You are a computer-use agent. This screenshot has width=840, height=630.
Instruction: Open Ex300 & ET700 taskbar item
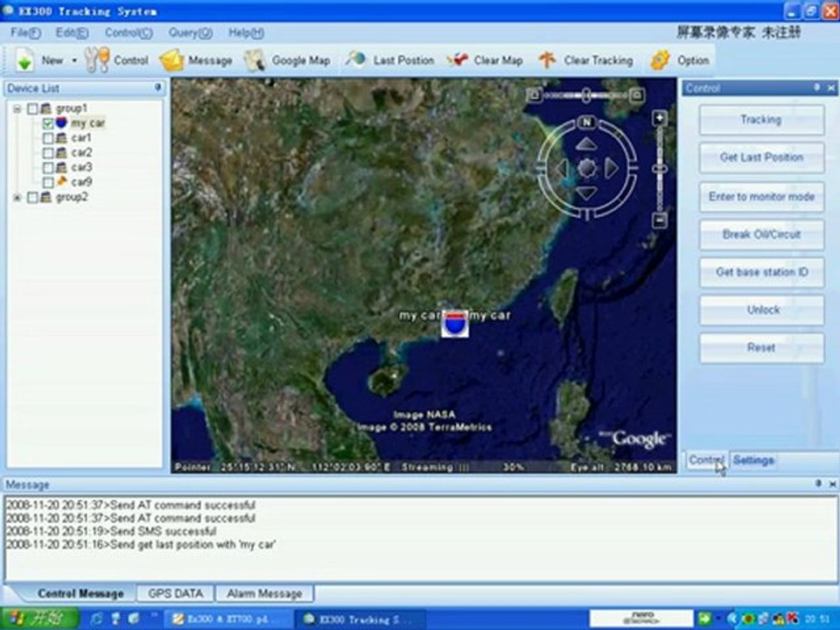point(229,619)
